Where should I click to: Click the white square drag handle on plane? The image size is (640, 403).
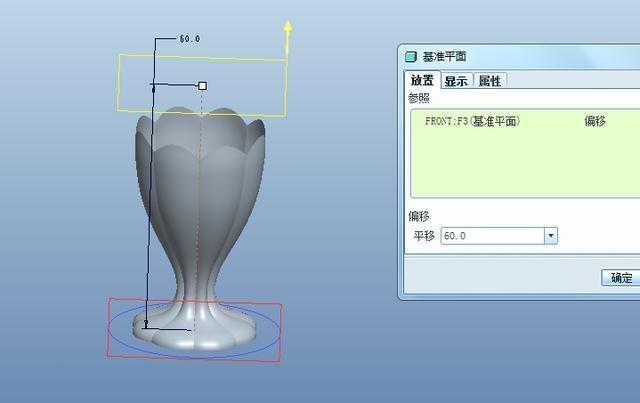point(202,86)
